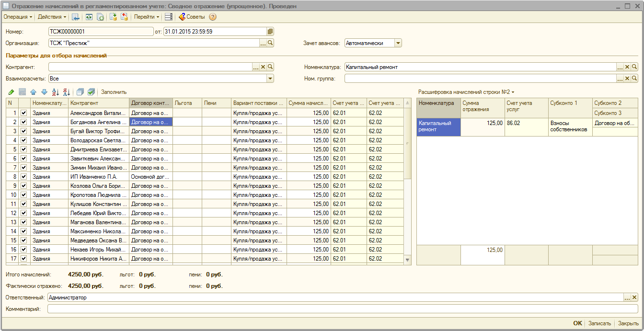Click the Закрыть button
This screenshot has height=331, width=644.
(x=628, y=323)
